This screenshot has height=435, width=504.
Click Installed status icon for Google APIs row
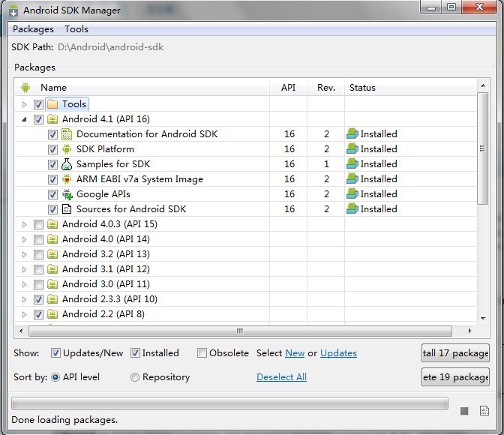352,193
